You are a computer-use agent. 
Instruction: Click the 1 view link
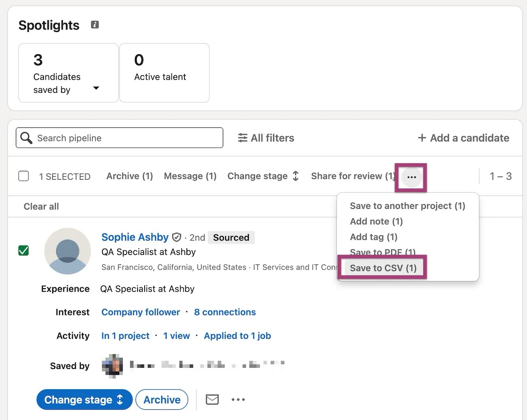(x=177, y=336)
